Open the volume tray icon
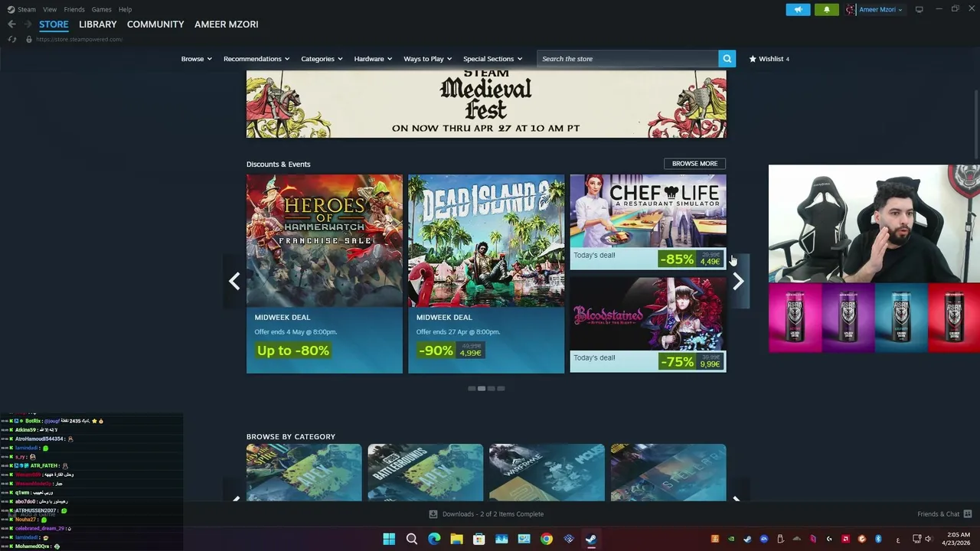This screenshot has height=551, width=980. [x=928, y=539]
